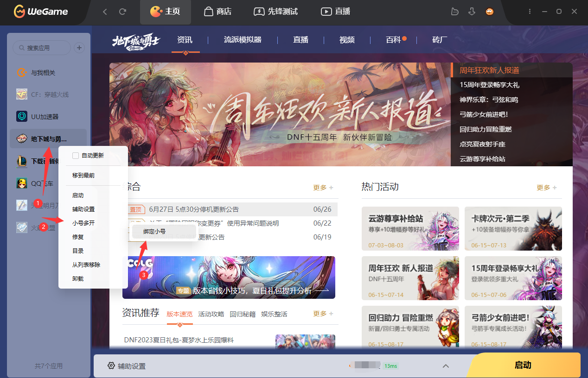This screenshot has height=378, width=588.
Task: Open the 直播 game sub-tab
Action: [301, 40]
